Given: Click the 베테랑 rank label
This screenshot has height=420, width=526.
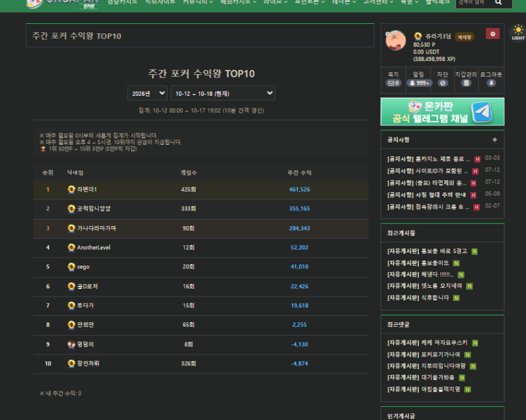Looking at the screenshot, I should (x=465, y=37).
